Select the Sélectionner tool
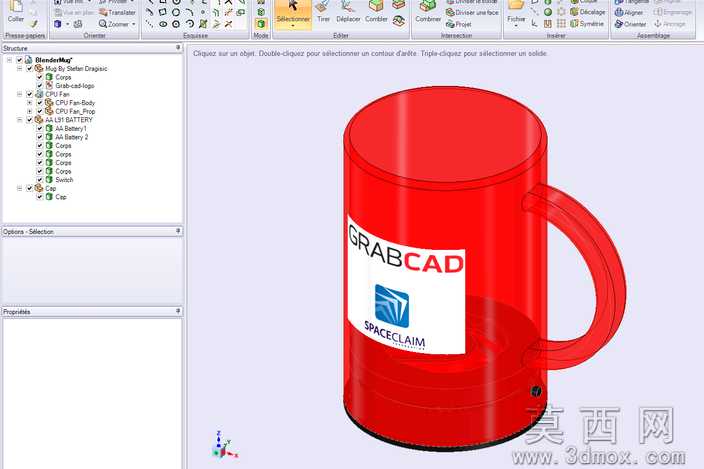704x469 pixels. pyautogui.click(x=293, y=13)
